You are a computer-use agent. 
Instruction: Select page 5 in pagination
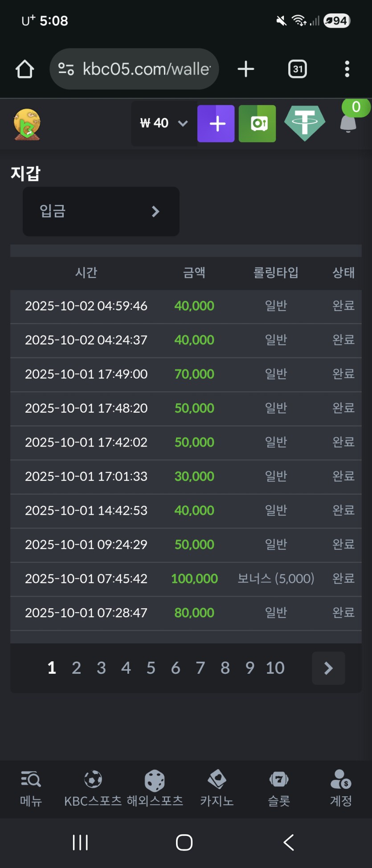151,668
